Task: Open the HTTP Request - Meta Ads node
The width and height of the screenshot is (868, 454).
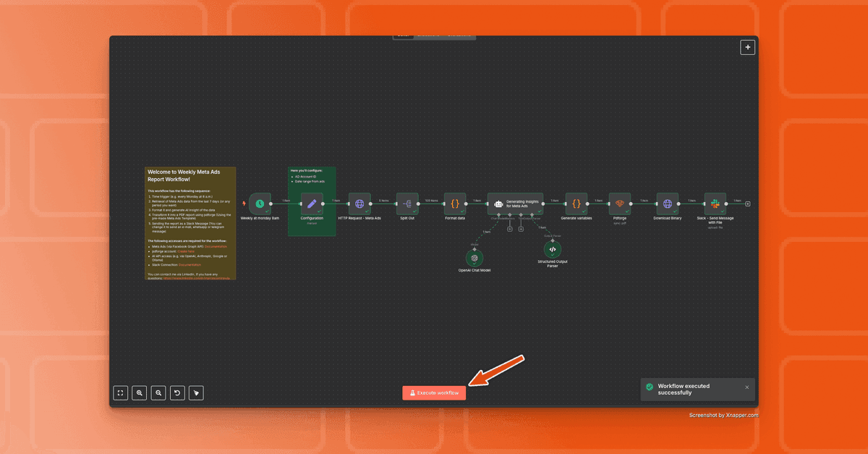Action: click(x=359, y=203)
